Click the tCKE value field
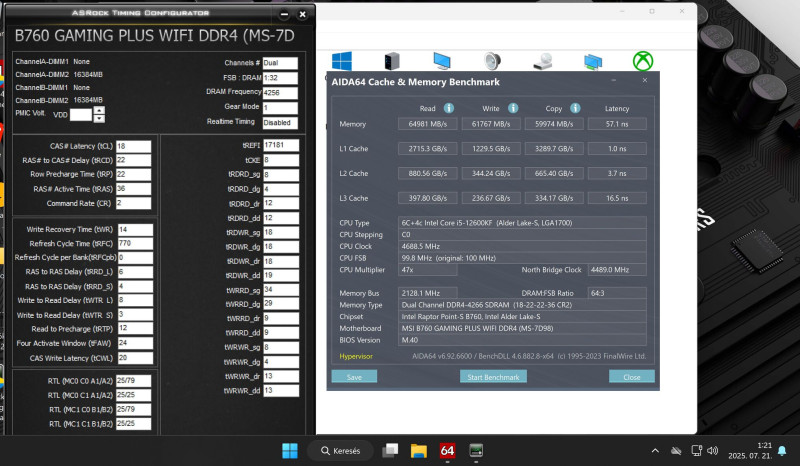 point(281,160)
